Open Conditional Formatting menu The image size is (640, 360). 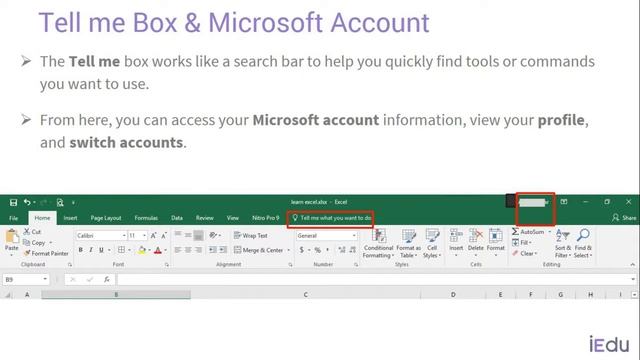[x=378, y=244]
